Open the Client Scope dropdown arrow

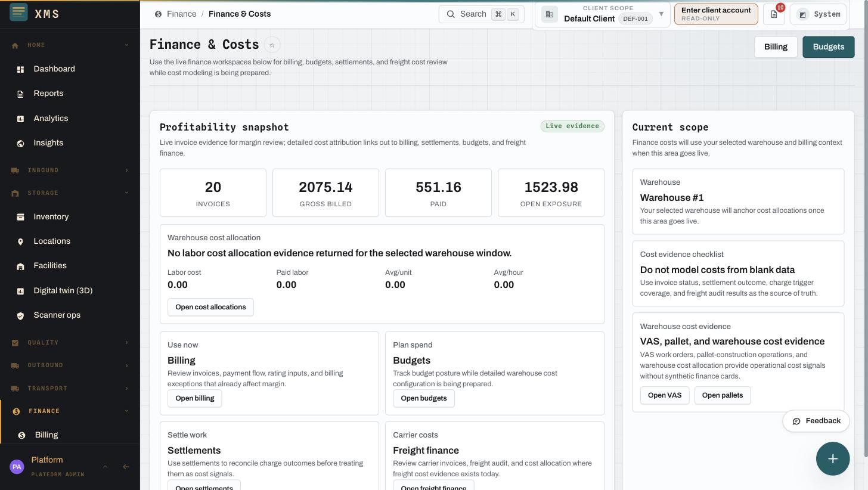pyautogui.click(x=661, y=14)
